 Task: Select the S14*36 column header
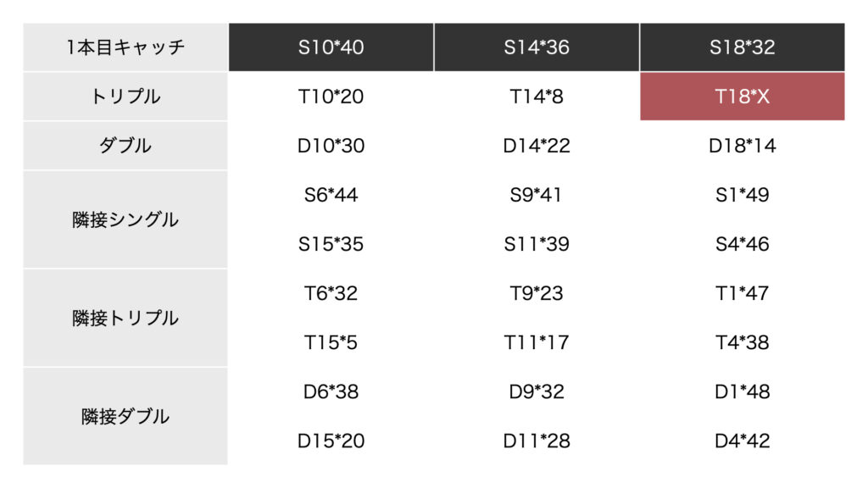click(x=537, y=47)
